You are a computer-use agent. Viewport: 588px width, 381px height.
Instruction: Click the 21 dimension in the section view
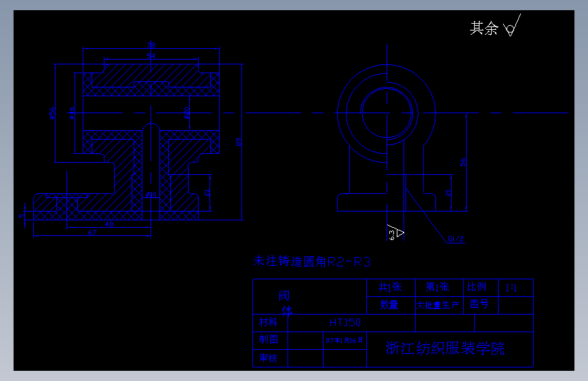(207, 193)
